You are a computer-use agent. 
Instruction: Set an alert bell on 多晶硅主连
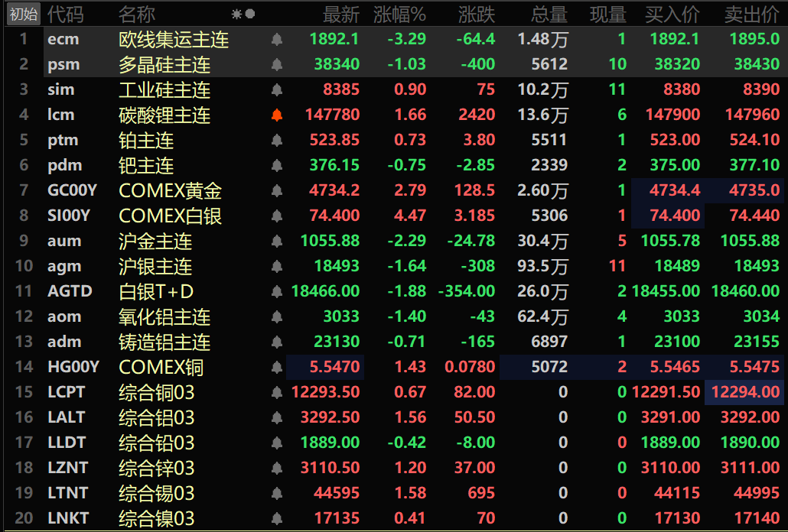pyautogui.click(x=276, y=64)
